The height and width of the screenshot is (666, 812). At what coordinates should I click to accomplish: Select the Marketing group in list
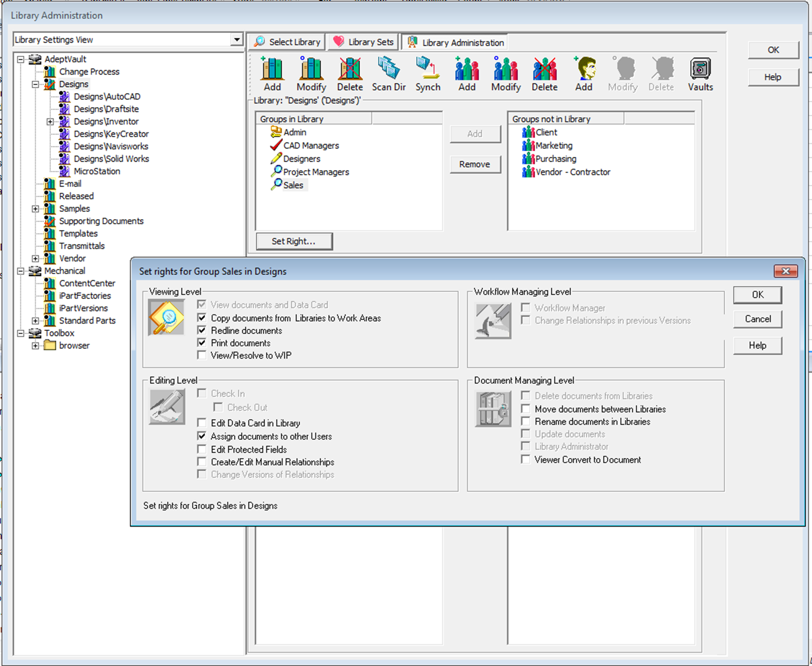click(553, 145)
